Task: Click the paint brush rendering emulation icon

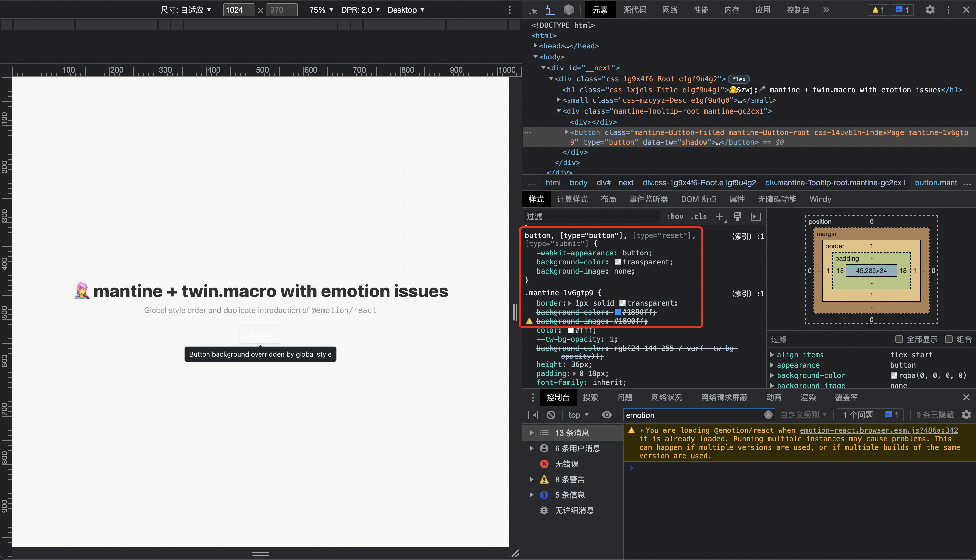Action: click(737, 216)
